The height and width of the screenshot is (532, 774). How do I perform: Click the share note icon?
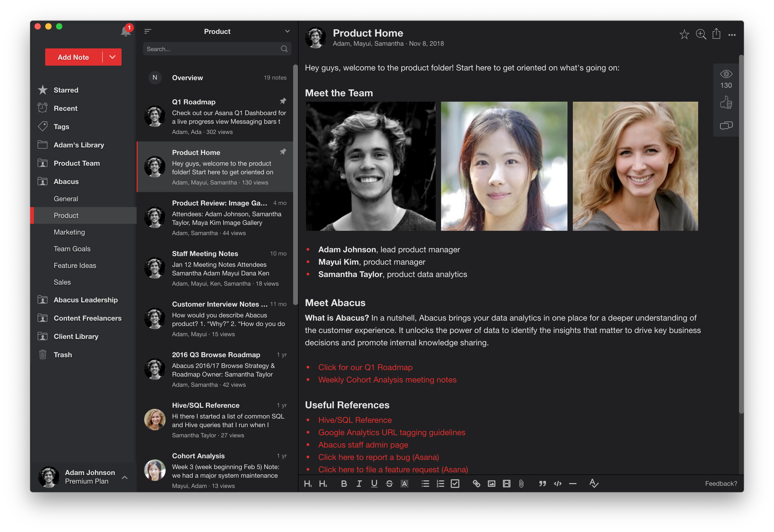point(716,34)
